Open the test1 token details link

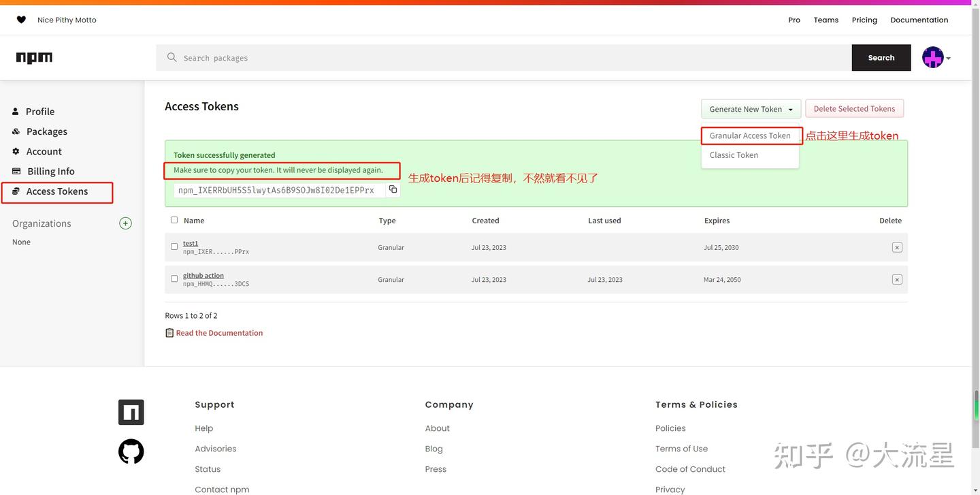click(190, 242)
